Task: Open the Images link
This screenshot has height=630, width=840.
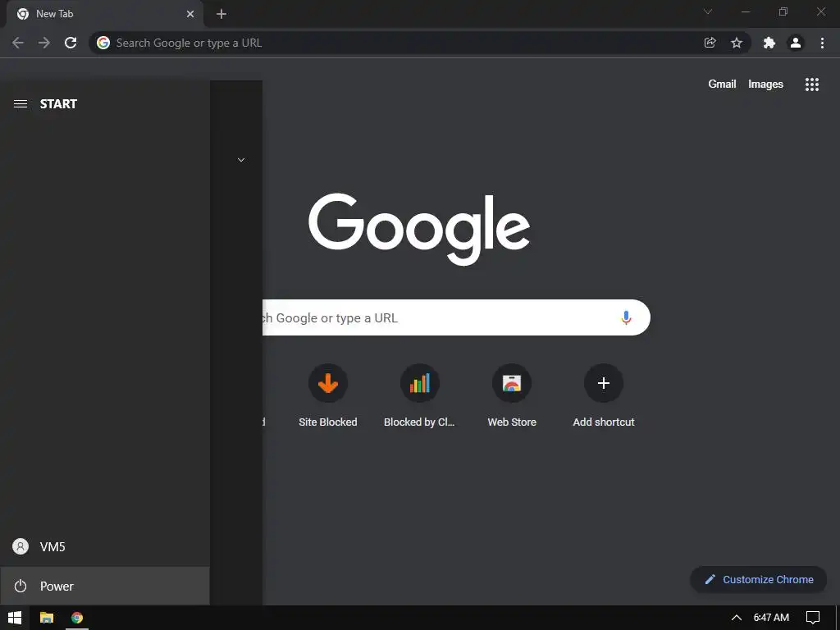Action: 765,84
